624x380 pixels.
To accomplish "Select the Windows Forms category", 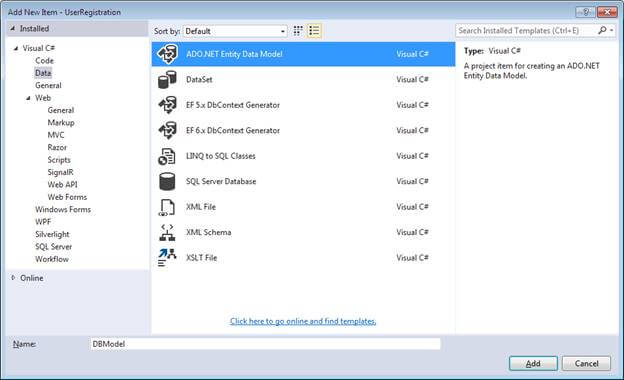I will 63,209.
